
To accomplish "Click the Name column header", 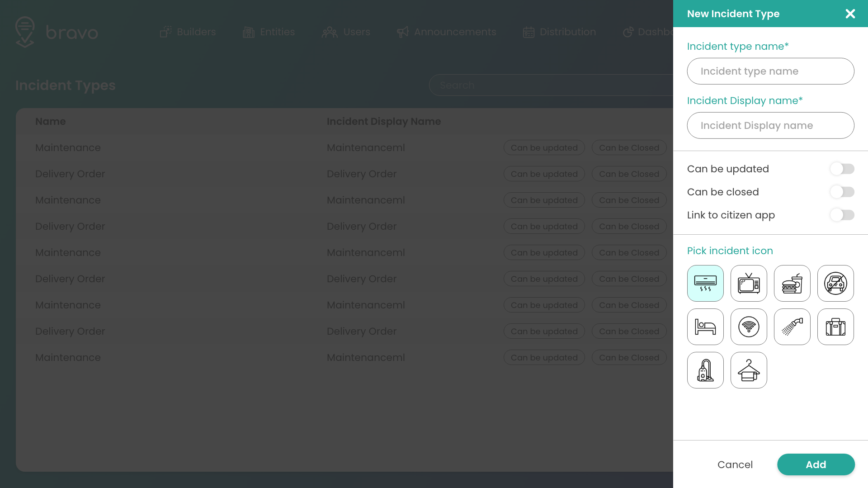I will (50, 121).
